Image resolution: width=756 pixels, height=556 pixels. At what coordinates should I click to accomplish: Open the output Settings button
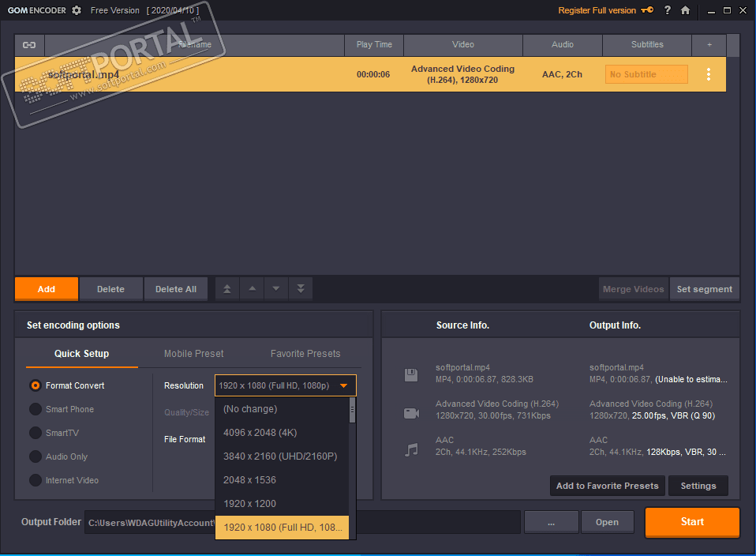(x=698, y=486)
